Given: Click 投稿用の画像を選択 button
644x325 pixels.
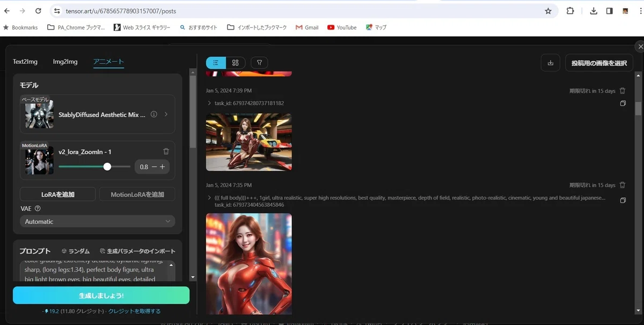Looking at the screenshot, I should coord(599,63).
